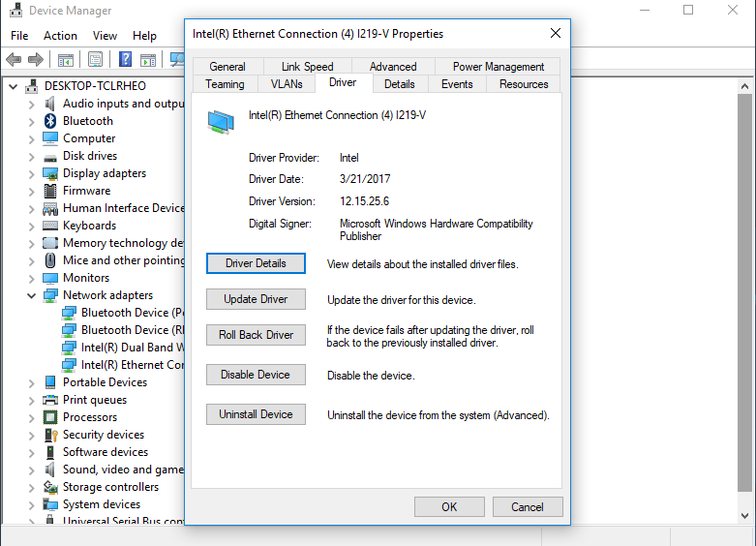Click the Human Interface Devices icon
756x546 pixels.
point(50,209)
